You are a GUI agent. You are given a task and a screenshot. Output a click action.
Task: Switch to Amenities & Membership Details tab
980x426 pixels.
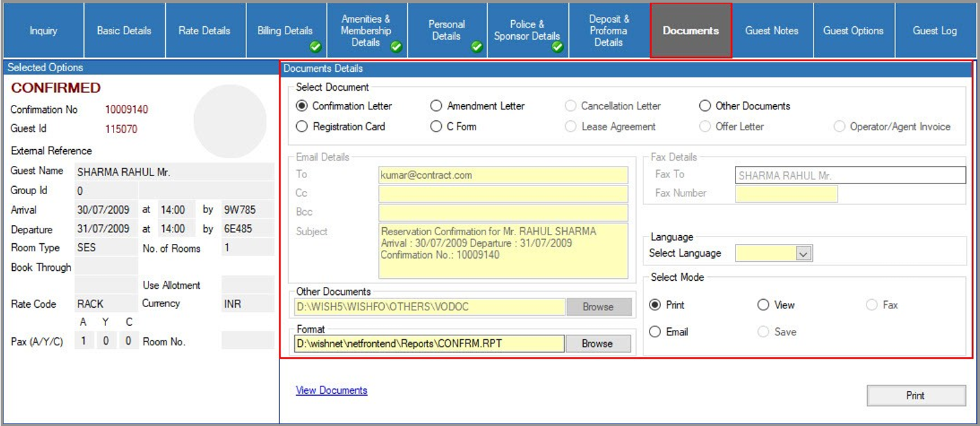[365, 31]
